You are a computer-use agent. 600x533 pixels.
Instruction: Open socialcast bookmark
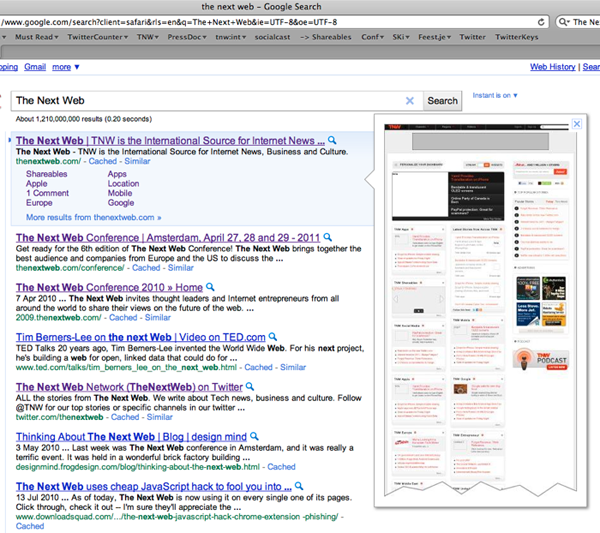tap(272, 37)
